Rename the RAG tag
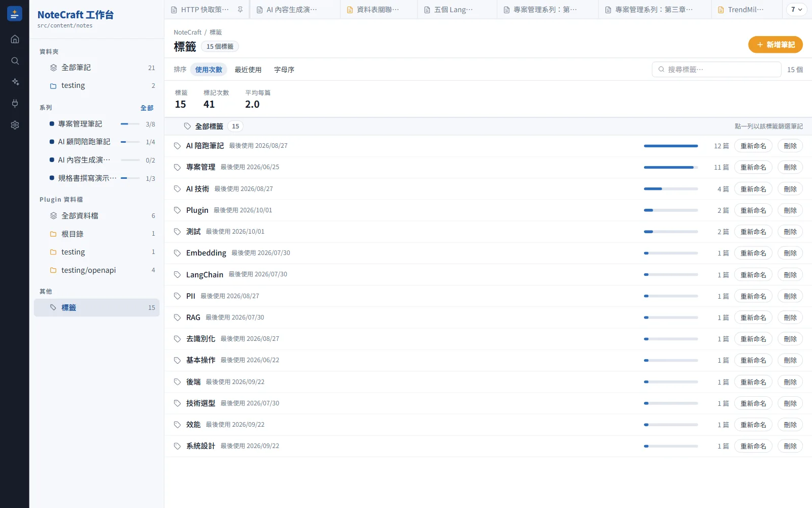This screenshot has height=508, width=812. coord(753,317)
